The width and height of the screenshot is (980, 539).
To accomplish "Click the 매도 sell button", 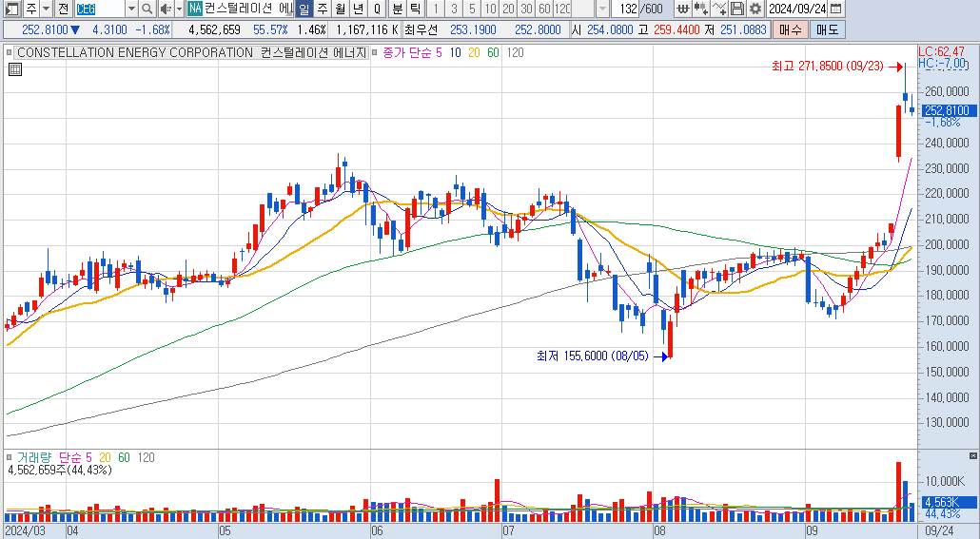I will point(827,29).
